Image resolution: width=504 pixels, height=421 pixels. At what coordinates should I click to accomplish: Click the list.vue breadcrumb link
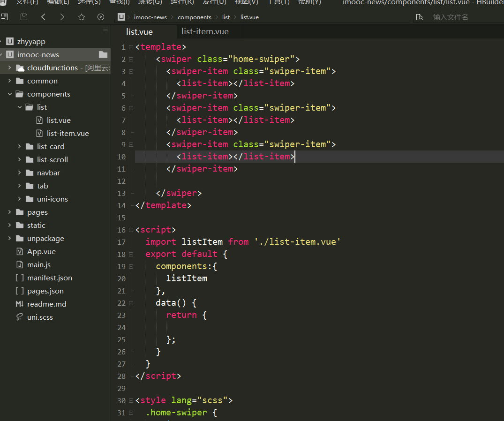pyautogui.click(x=249, y=17)
